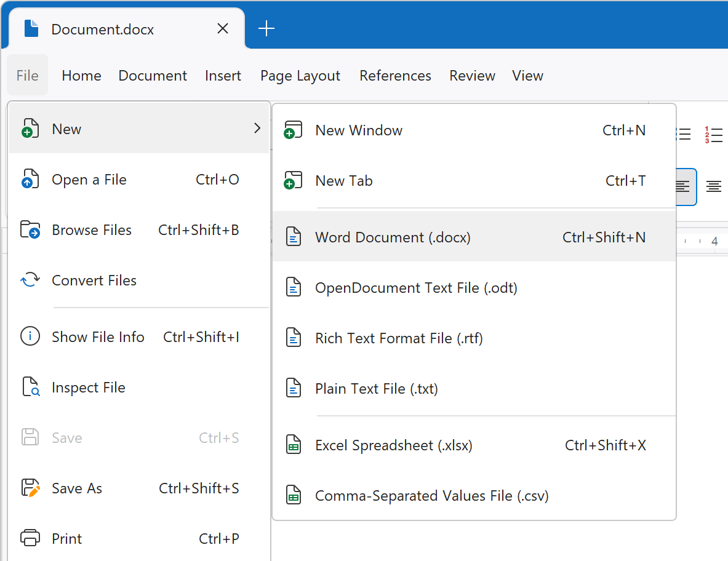The image size is (728, 561).
Task: Click the Print printer icon
Action: (30, 539)
